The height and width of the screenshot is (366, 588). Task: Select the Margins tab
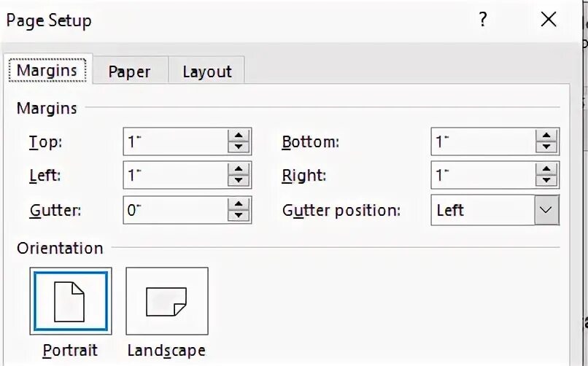click(x=47, y=71)
